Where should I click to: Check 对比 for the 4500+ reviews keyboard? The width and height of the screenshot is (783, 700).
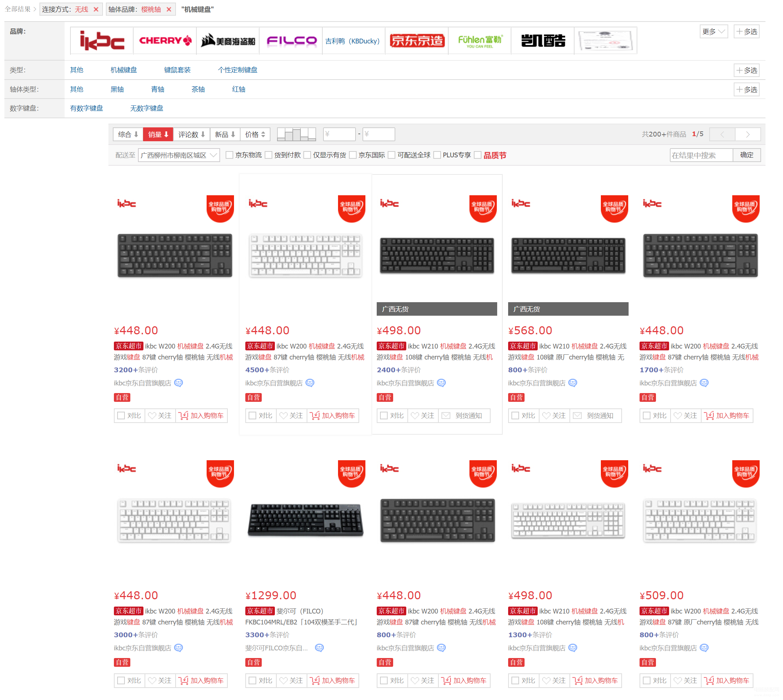click(x=252, y=415)
